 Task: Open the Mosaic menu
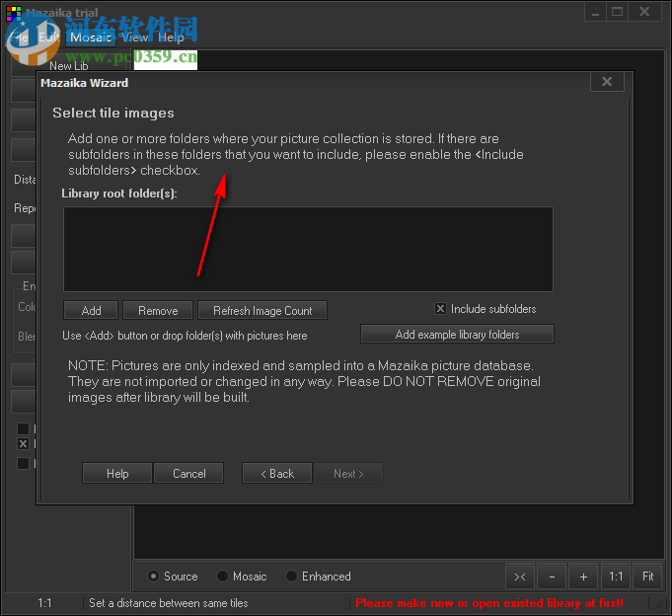click(x=91, y=38)
